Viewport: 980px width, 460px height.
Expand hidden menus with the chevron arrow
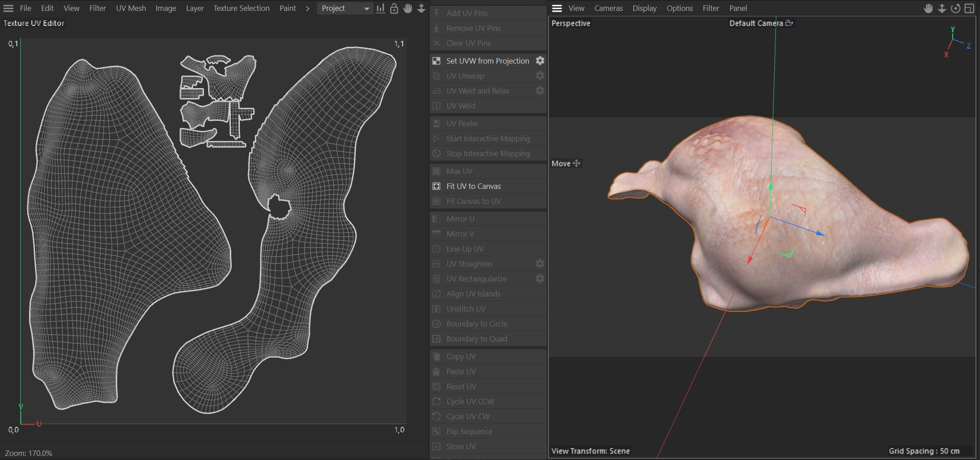coord(308,8)
